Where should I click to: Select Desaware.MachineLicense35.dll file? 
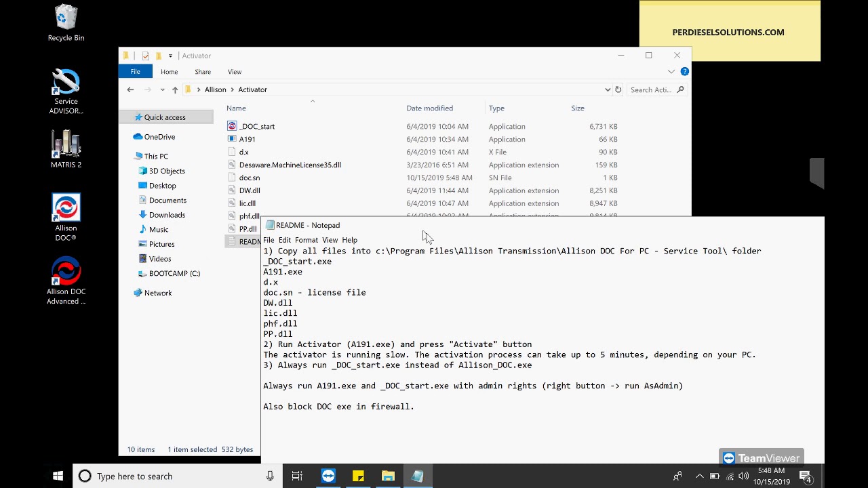click(290, 165)
